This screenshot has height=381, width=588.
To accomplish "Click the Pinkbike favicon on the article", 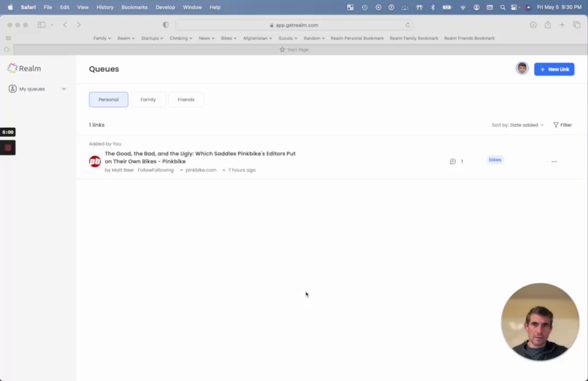I will (95, 161).
